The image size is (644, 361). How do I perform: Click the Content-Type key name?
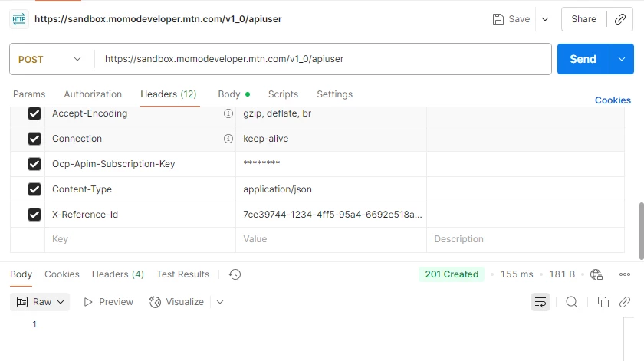tap(82, 189)
